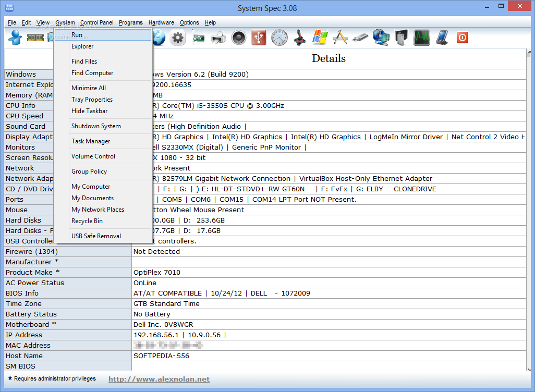The height and width of the screenshot is (392, 535).
Task: Click the 'Dell Inc. 0V8WGR' motherboard value
Action: [329, 324]
